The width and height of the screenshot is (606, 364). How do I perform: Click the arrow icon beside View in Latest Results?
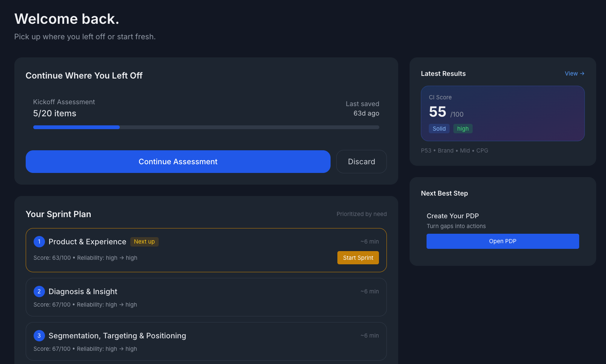tap(583, 74)
